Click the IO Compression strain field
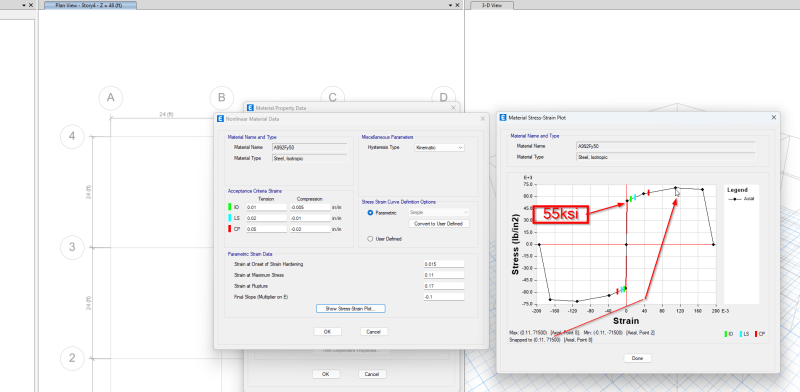The width and height of the screenshot is (800, 392). pos(310,207)
